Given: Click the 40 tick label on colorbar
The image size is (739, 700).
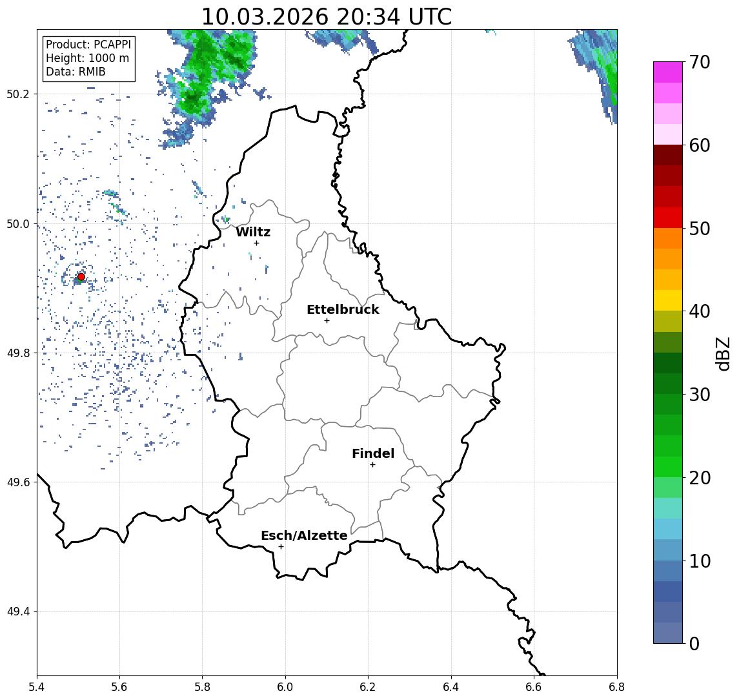Looking at the screenshot, I should [x=700, y=311].
